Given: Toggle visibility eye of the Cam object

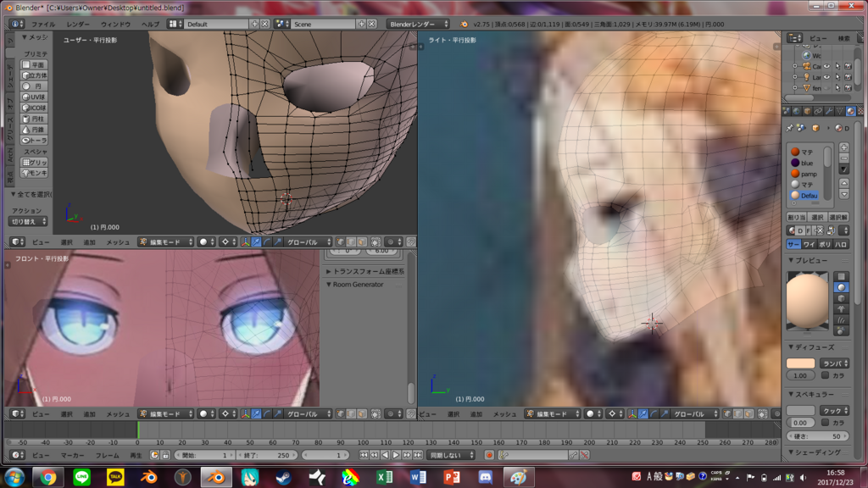Looking at the screenshot, I should coord(826,66).
